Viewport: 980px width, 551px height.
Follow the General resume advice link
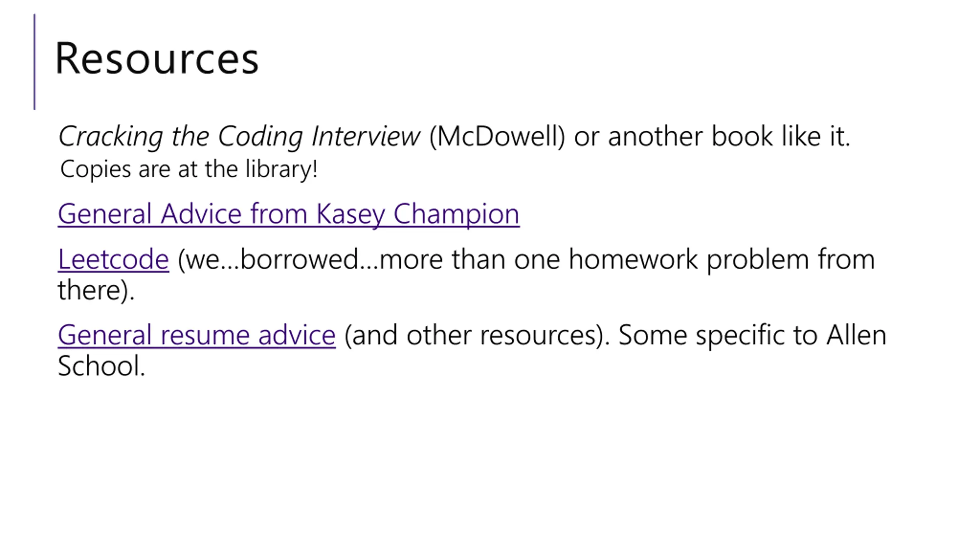click(x=197, y=335)
